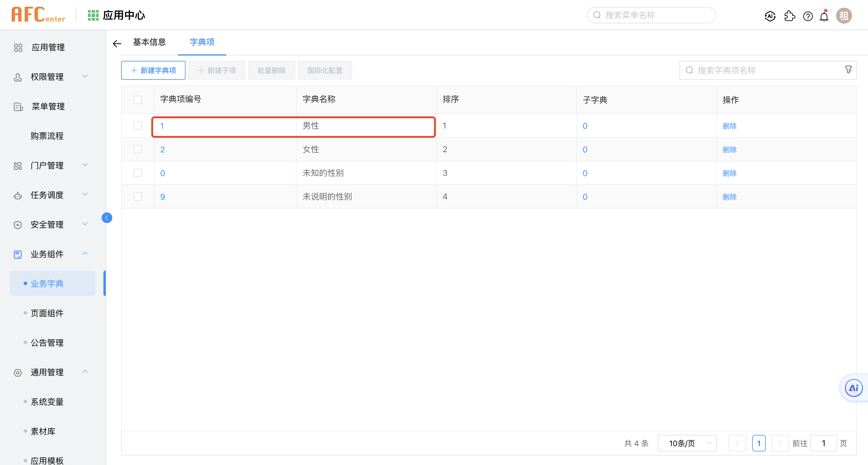Image resolution: width=868 pixels, height=465 pixels.
Task: Open the help question-mark icon
Action: (x=808, y=16)
